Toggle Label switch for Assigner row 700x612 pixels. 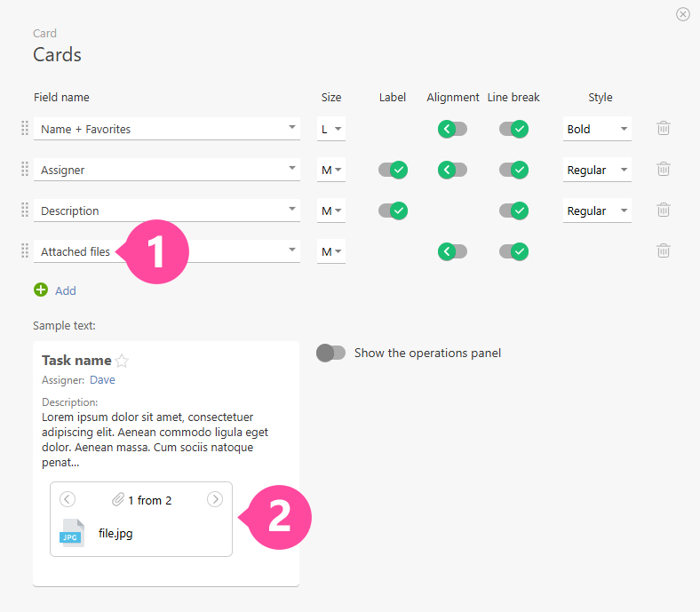coord(392,169)
